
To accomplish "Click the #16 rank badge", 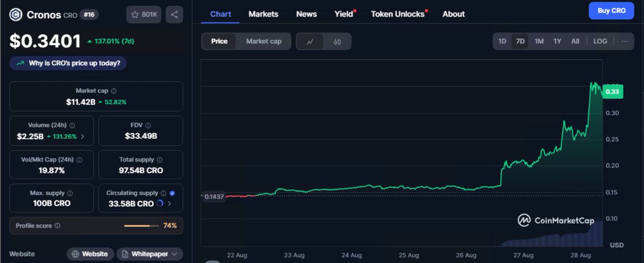I will pyautogui.click(x=89, y=14).
